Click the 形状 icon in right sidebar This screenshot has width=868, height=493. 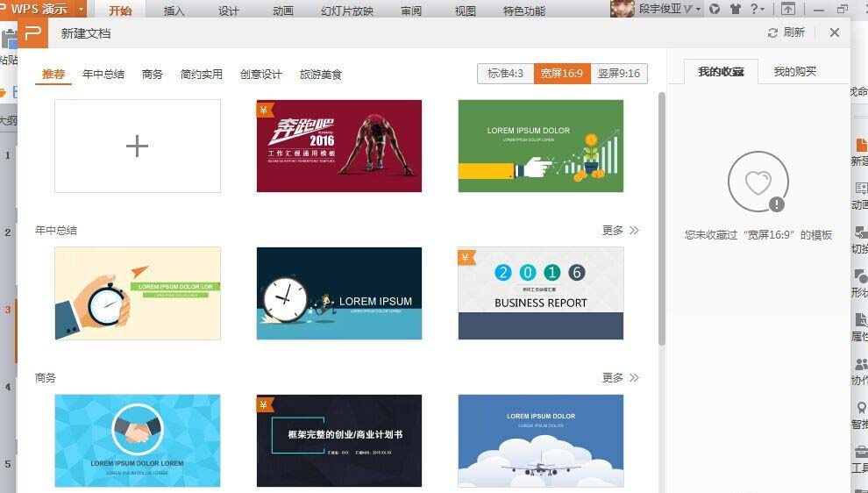(861, 275)
